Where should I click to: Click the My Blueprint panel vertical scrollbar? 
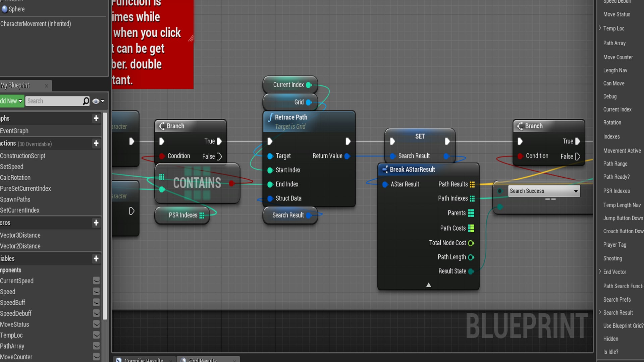(105, 215)
